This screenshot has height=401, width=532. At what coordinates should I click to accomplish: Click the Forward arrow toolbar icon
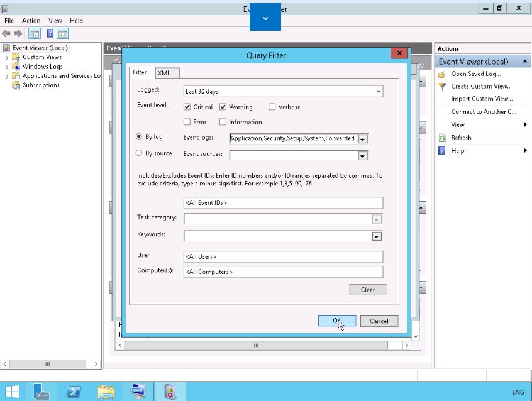18,33
